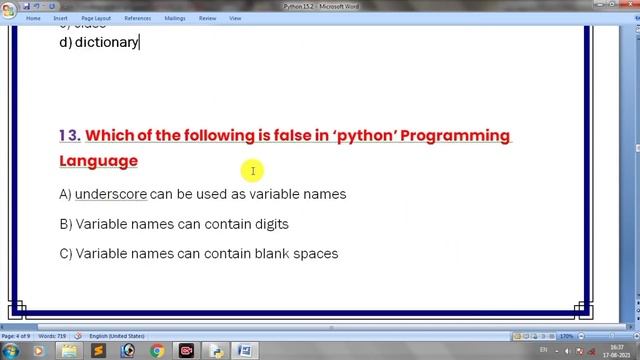The height and width of the screenshot is (360, 640).
Task: Click the volume speaker tray icon
Action: coord(568,351)
